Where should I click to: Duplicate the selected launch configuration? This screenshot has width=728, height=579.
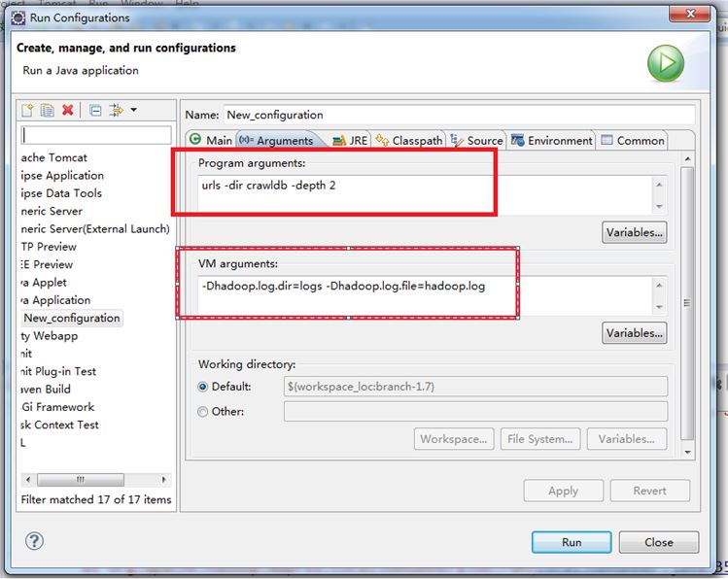point(48,111)
